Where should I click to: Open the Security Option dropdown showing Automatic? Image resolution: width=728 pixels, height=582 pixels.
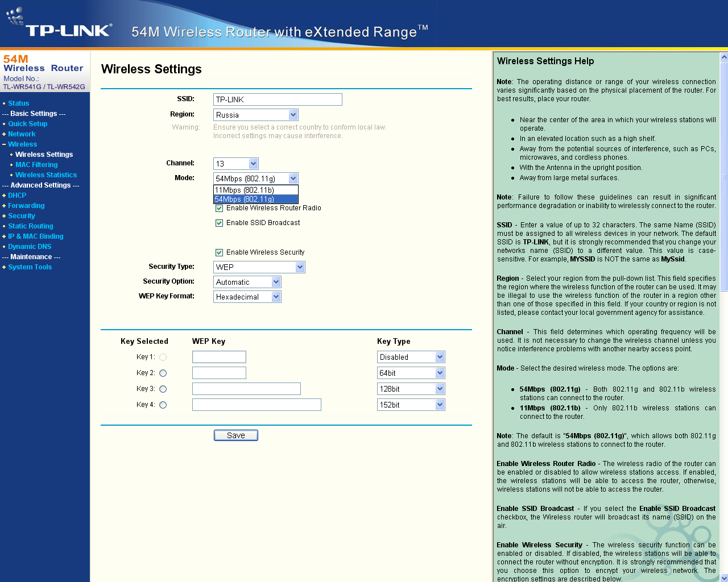pyautogui.click(x=247, y=282)
